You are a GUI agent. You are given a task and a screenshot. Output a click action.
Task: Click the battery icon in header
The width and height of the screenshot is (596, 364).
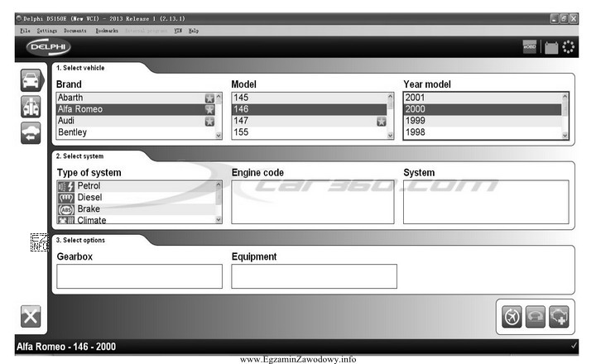(x=551, y=47)
